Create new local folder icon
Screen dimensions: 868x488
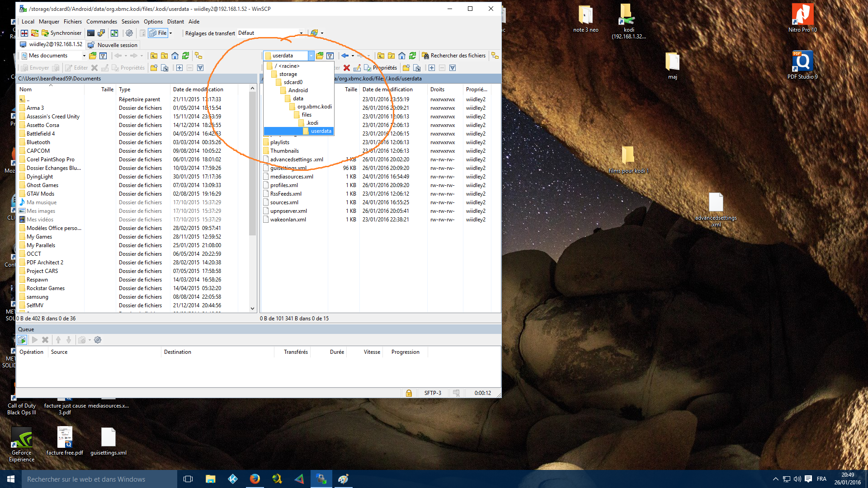(x=154, y=68)
